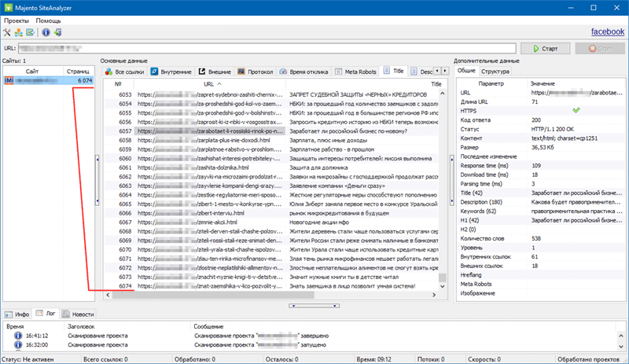
Task: Click the export toolbar icon with green arrow
Action: point(30,32)
